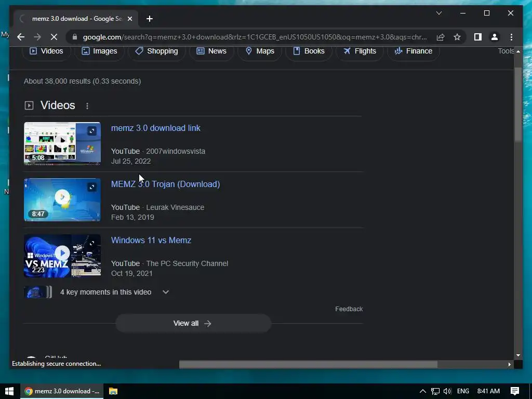Click '2007windowsvista' channel name text
The height and width of the screenshot is (399, 532).
click(176, 151)
